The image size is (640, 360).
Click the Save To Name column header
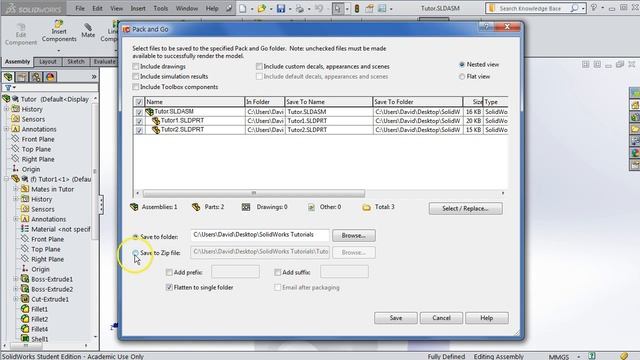[x=328, y=102]
